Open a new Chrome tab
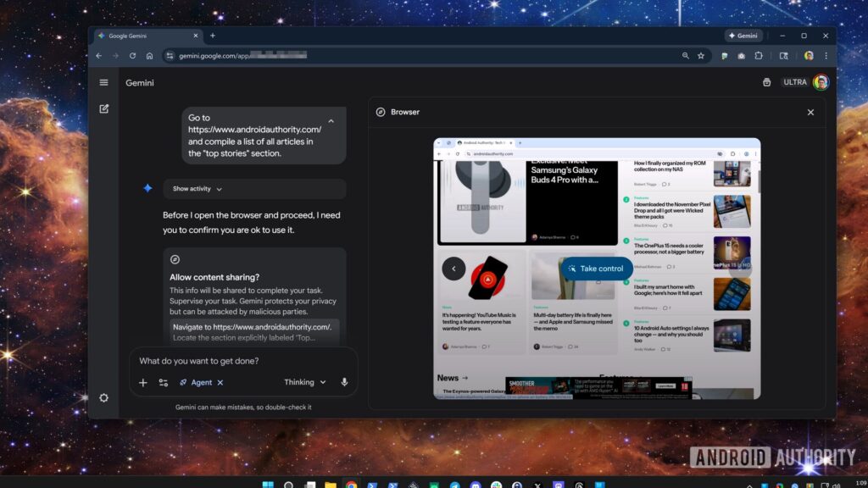868x488 pixels. click(213, 36)
